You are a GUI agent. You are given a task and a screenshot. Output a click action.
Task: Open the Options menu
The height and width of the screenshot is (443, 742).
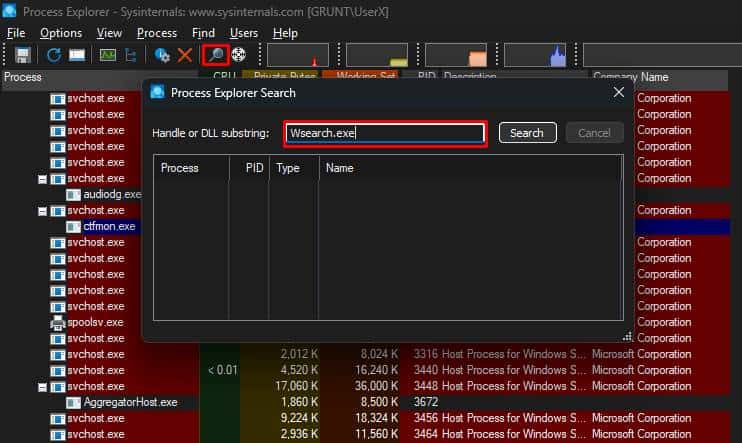point(61,33)
